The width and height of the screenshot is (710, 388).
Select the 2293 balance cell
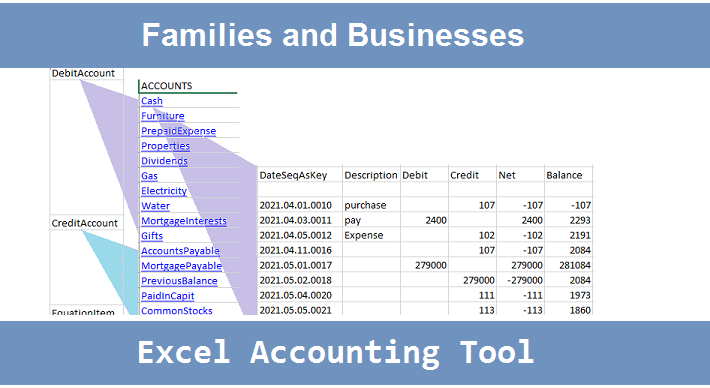pyautogui.click(x=568, y=220)
